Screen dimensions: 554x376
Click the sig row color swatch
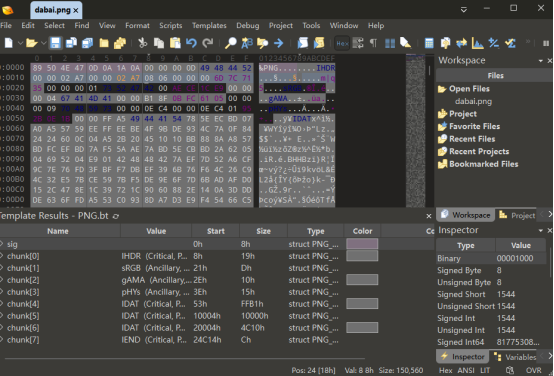pyautogui.click(x=362, y=244)
